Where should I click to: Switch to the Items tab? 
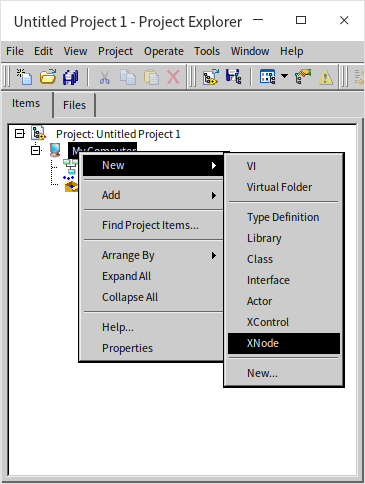26,104
